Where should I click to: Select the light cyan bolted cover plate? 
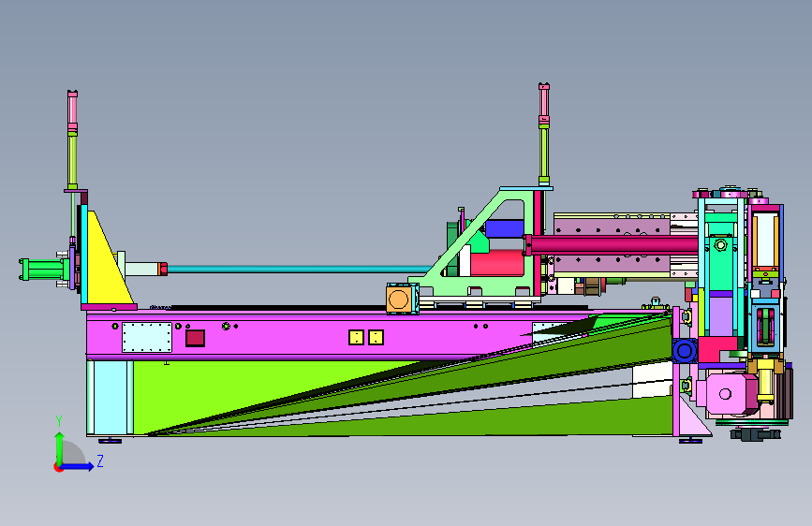(x=147, y=338)
